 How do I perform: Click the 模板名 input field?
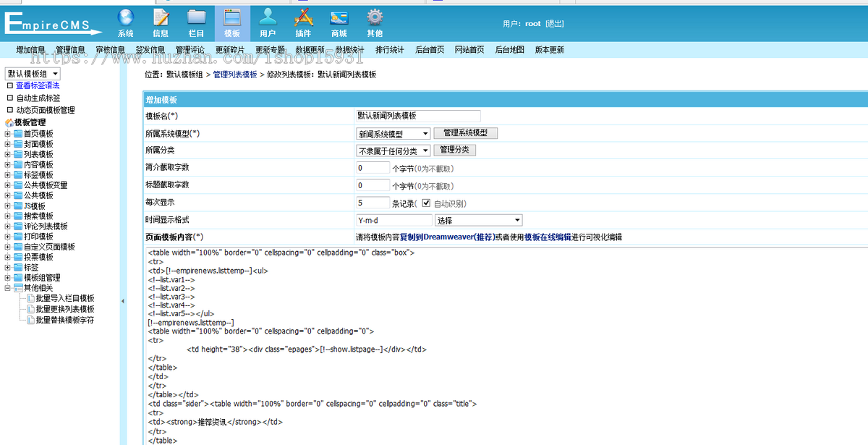point(418,116)
